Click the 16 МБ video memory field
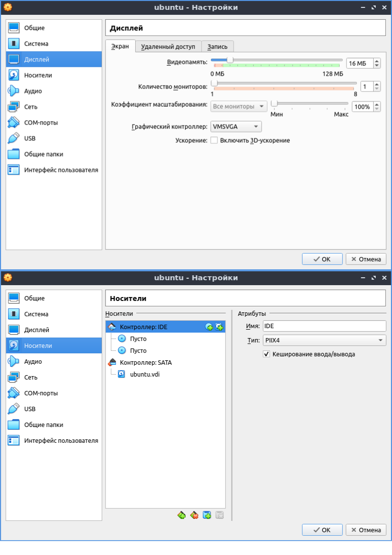Viewport: 392px width, 555px height. click(359, 63)
